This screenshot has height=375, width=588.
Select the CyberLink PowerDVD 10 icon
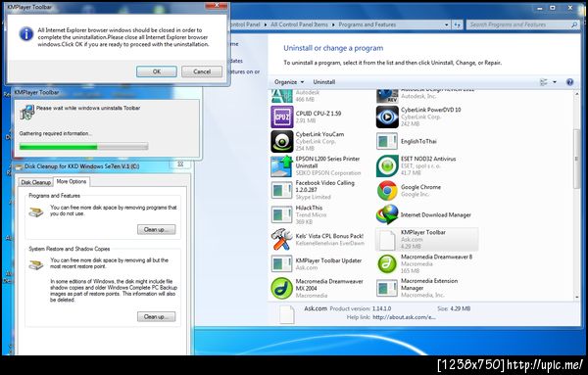(x=387, y=117)
